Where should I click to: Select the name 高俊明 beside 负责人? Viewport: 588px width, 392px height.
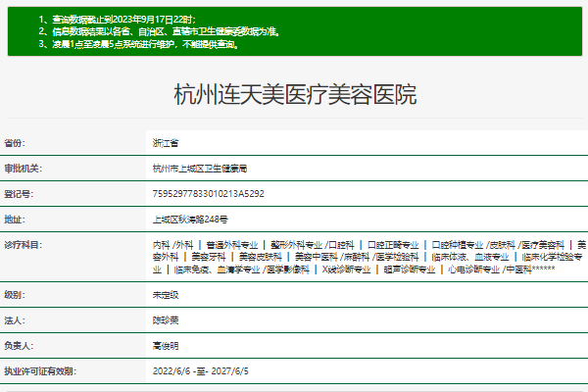165,345
